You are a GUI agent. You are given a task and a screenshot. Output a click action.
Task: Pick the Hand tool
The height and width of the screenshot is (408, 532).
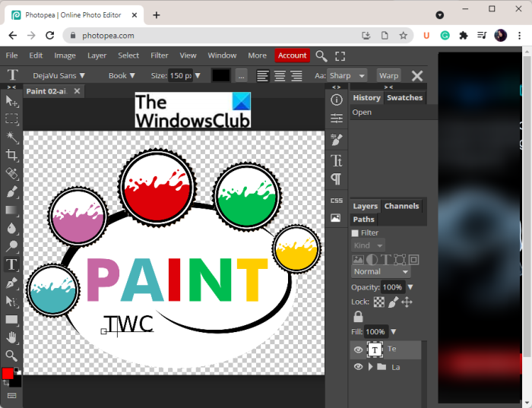click(12, 338)
